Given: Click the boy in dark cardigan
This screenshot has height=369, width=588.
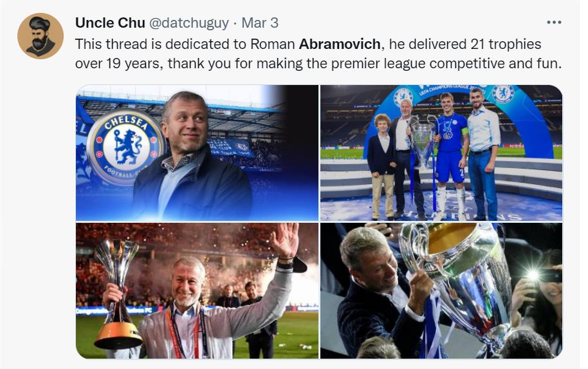Looking at the screenshot, I should click(x=383, y=167).
